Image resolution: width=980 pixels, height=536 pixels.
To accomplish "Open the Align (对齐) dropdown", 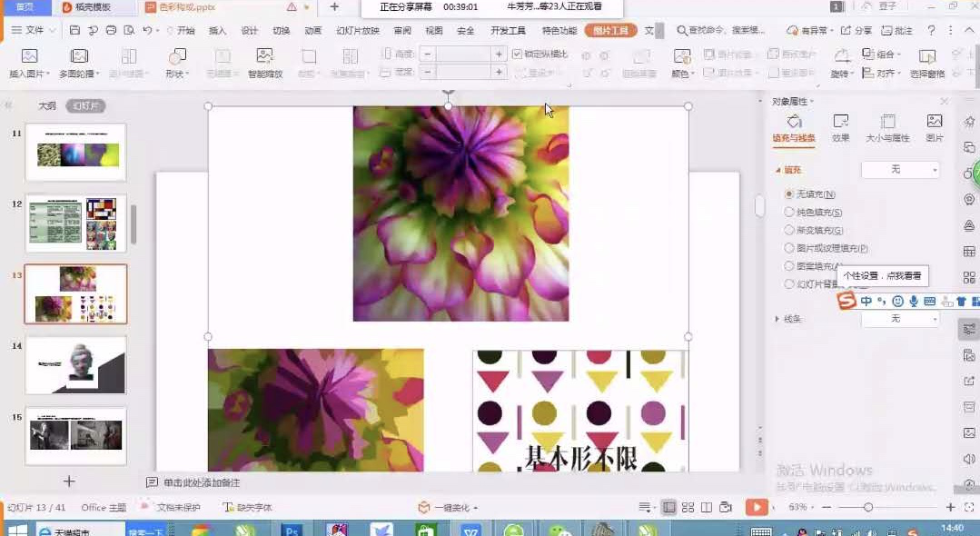I will coord(881,74).
